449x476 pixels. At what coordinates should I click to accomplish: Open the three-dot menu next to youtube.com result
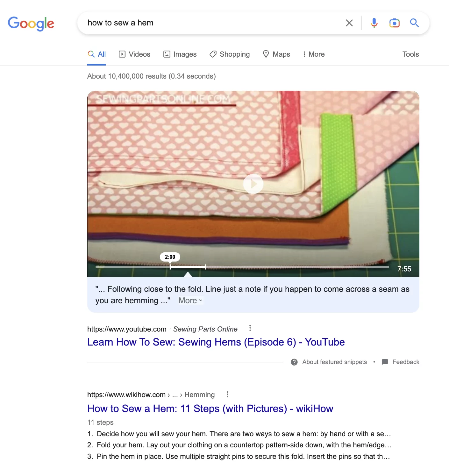click(x=250, y=328)
